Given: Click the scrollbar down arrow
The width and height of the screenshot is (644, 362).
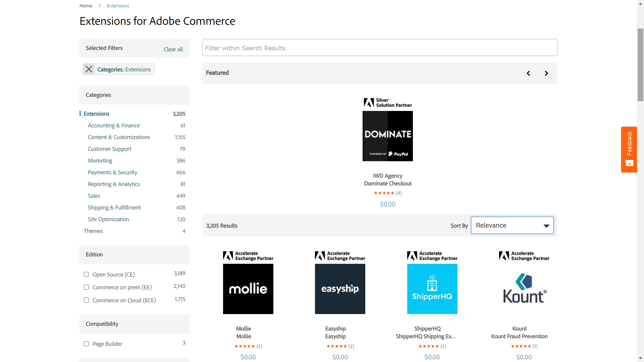Looking at the screenshot, I should [x=641, y=358].
